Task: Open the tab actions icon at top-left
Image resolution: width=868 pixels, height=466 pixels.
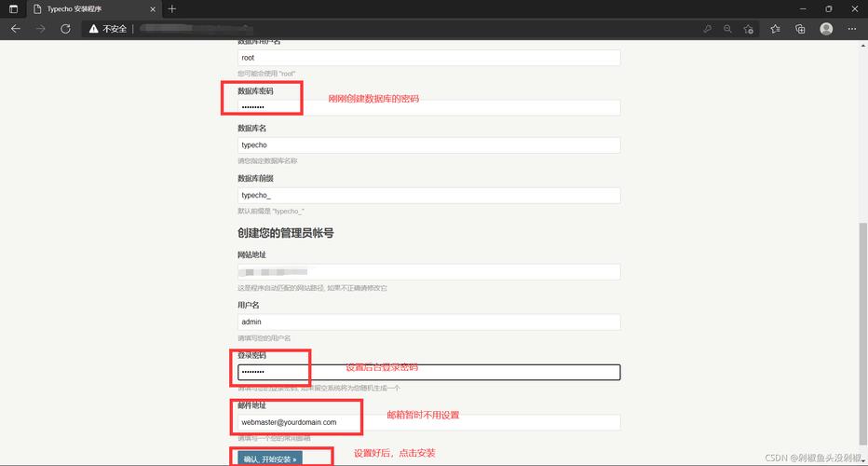Action: coord(13,9)
